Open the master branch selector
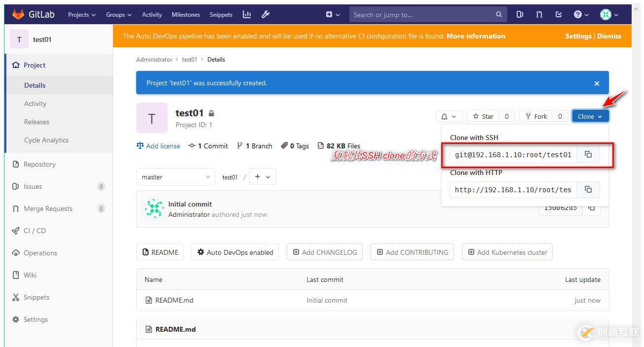This screenshot has width=644, height=347. [176, 177]
